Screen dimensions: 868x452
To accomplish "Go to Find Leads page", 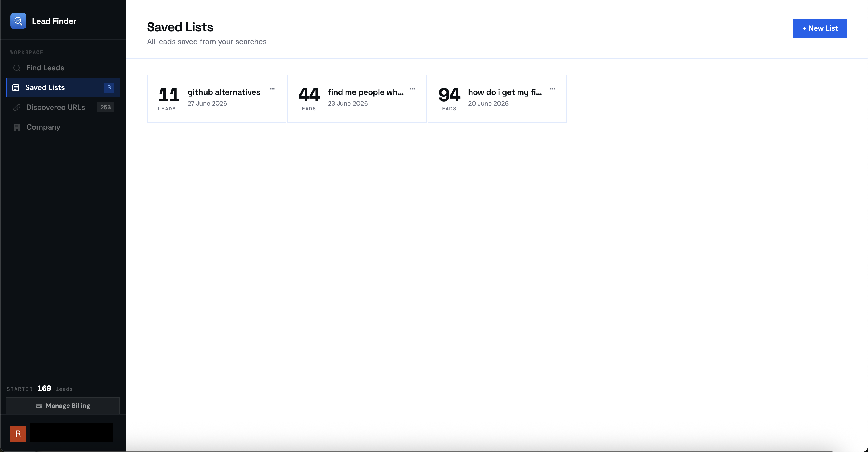I will [x=63, y=68].
